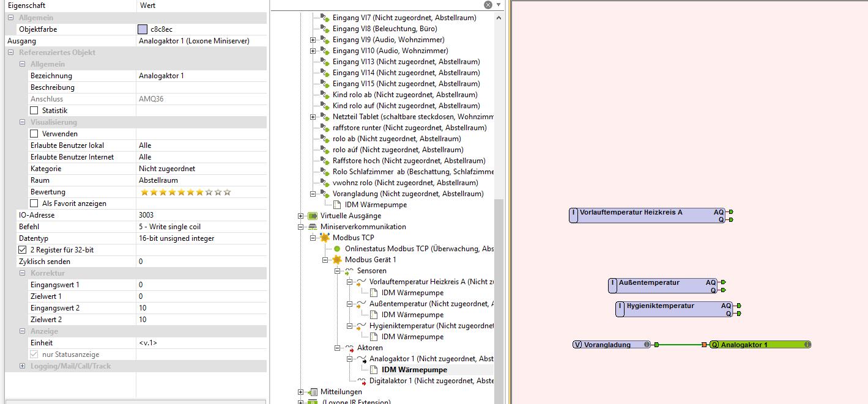868x404 pixels.
Task: Collapse the Referenziertes Objekt section
Action: pos(11,53)
